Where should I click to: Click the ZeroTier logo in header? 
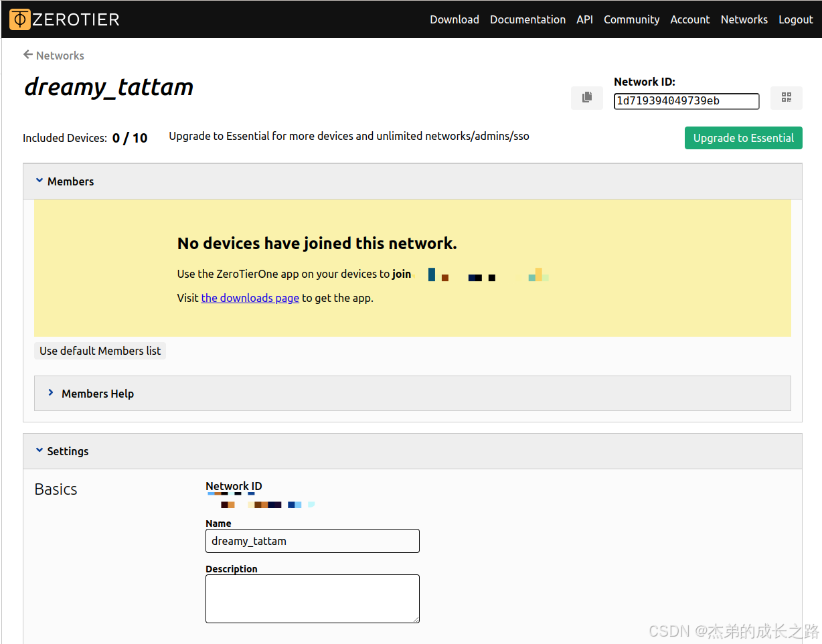click(64, 19)
